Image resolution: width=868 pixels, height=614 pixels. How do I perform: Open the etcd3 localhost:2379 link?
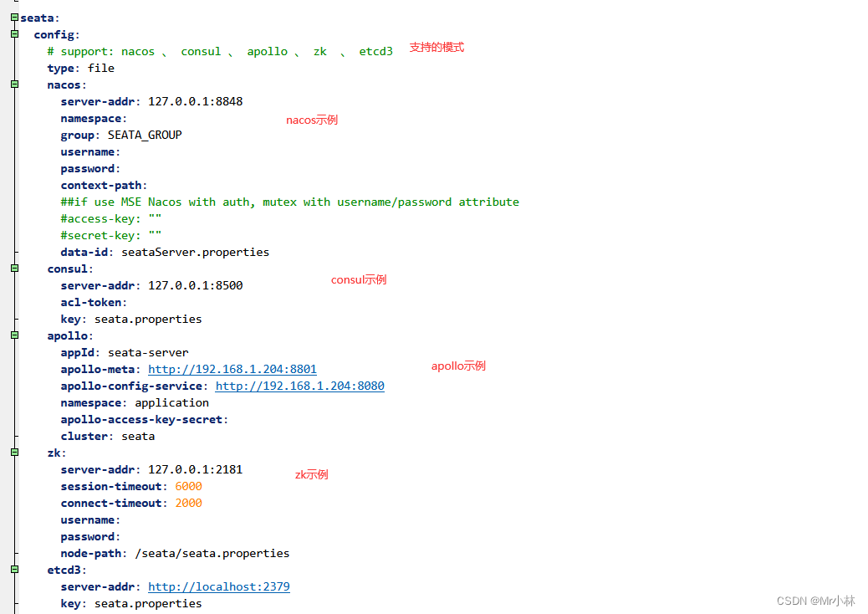218,587
